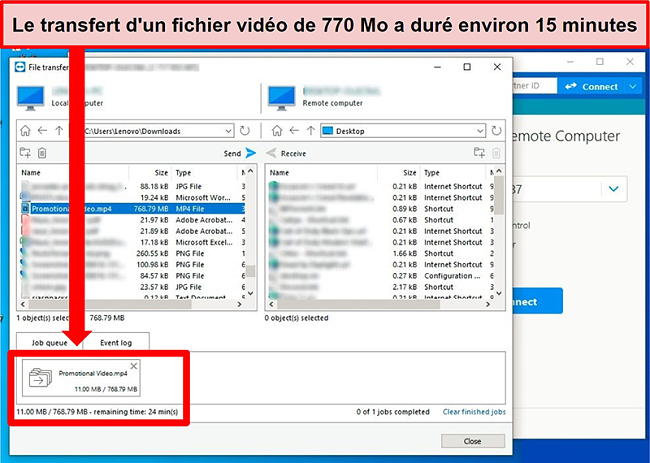Expand the remote Desktop location dropdown
The image size is (650, 463).
tap(480, 131)
